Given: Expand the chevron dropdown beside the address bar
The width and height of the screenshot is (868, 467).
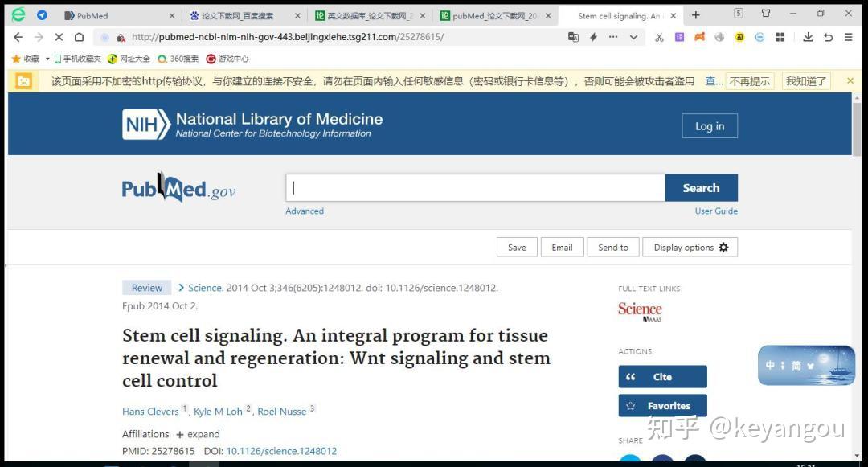Looking at the screenshot, I should [633, 37].
